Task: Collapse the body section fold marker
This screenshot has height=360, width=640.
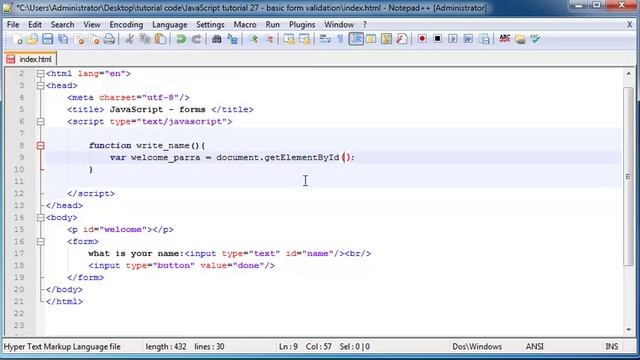Action: (40, 218)
